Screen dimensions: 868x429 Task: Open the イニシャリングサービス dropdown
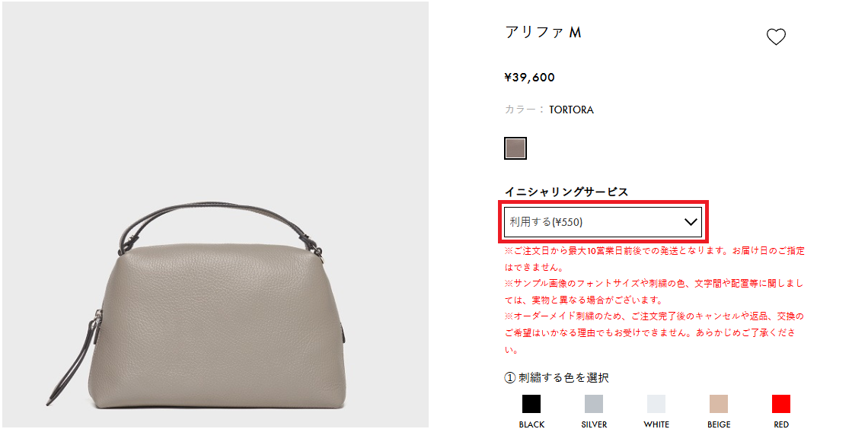point(603,221)
